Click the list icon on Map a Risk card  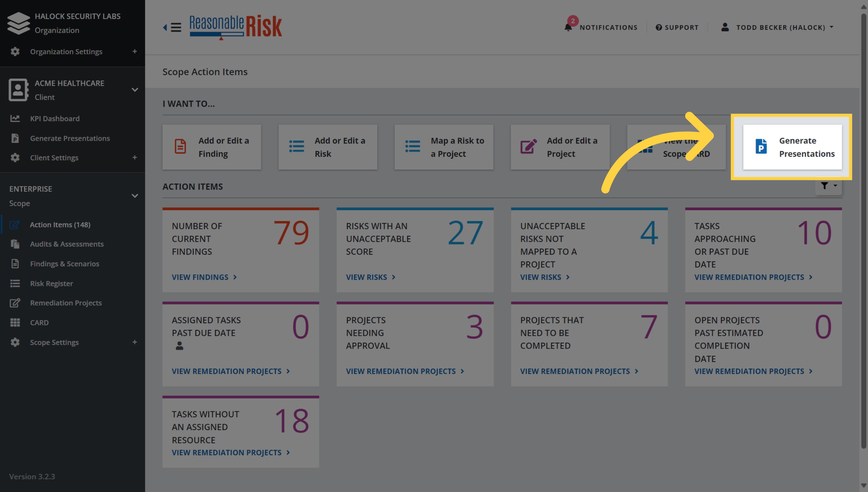click(x=412, y=146)
